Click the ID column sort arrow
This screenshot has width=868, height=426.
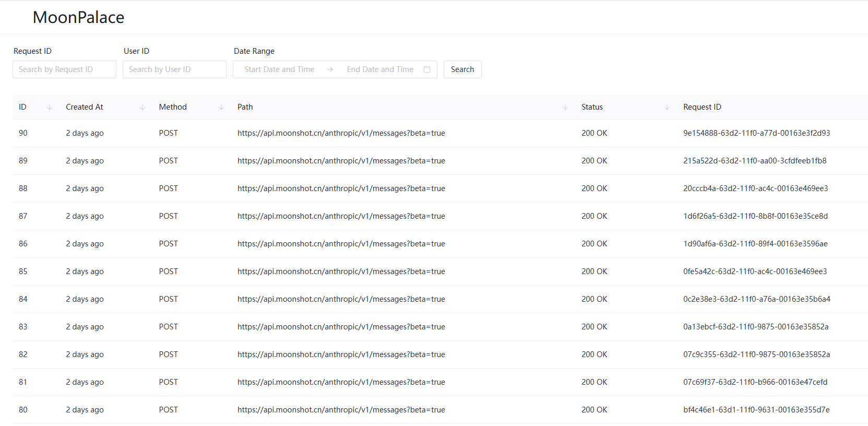point(50,107)
